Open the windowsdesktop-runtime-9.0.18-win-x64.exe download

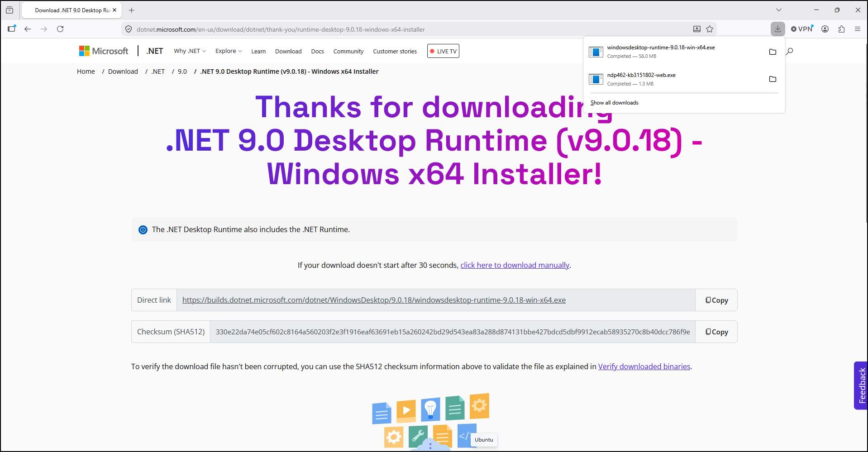pos(675,52)
